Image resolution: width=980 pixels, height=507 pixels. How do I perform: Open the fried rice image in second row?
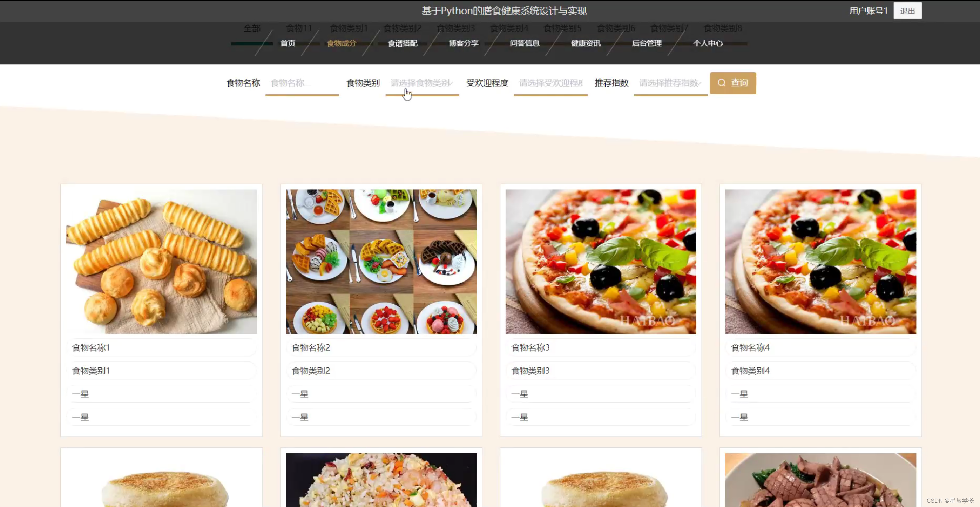coord(381,480)
